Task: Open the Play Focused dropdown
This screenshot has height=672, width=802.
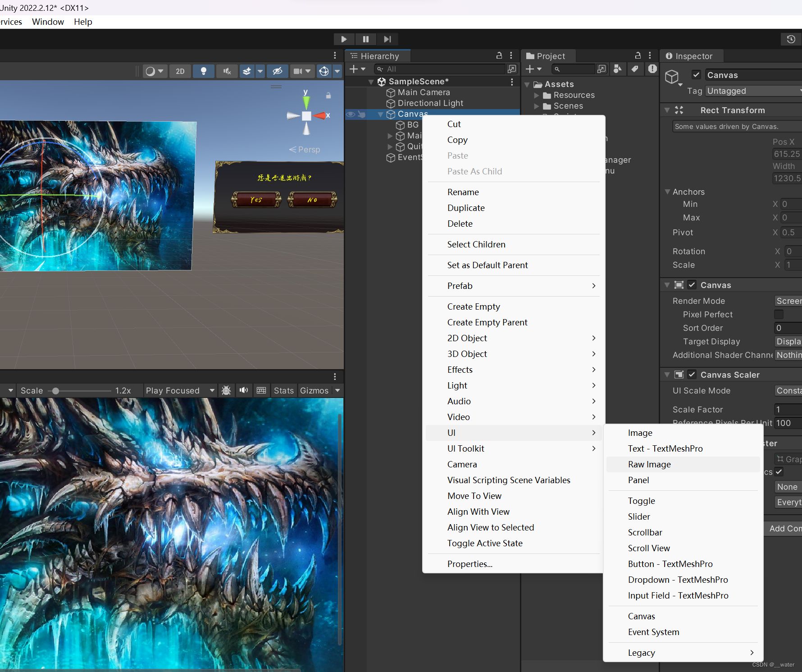Action: coord(180,390)
